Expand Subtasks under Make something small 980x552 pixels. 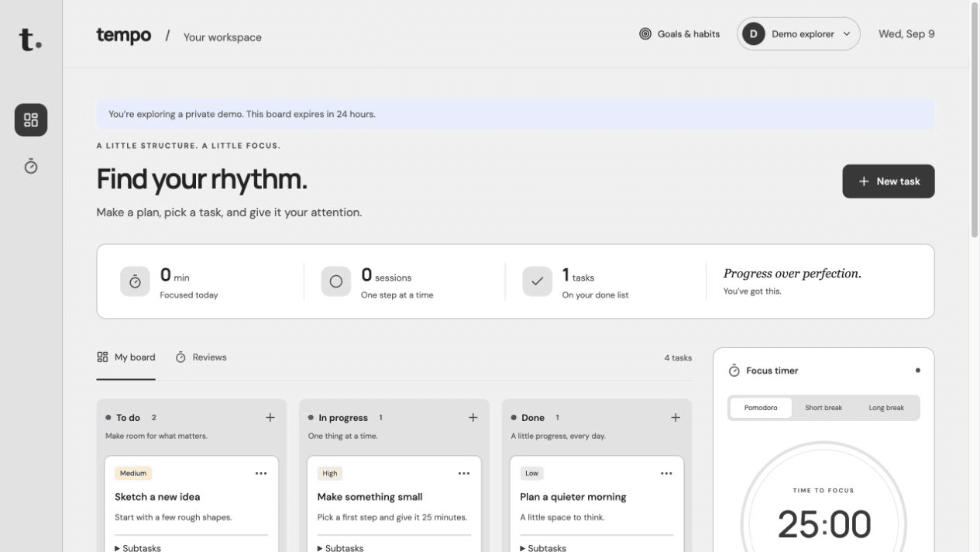pyautogui.click(x=340, y=547)
